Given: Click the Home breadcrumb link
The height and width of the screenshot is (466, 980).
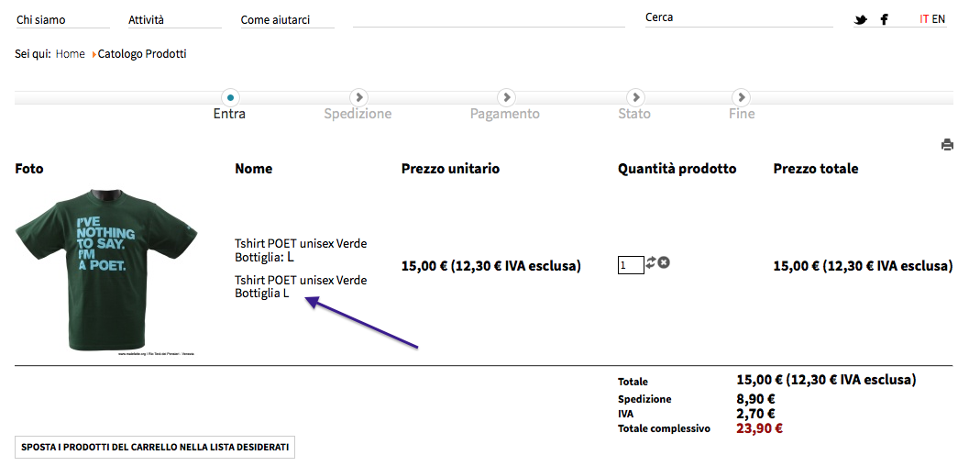Looking at the screenshot, I should coord(70,54).
